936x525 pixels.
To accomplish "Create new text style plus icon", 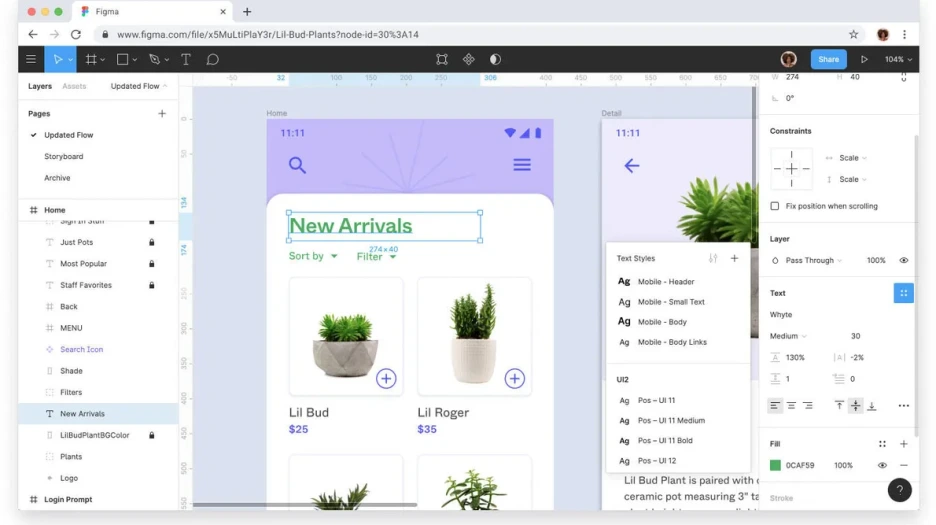I will pos(734,259).
